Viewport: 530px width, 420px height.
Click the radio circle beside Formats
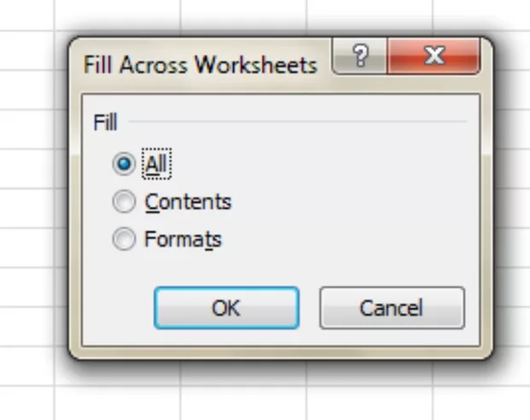tap(125, 240)
